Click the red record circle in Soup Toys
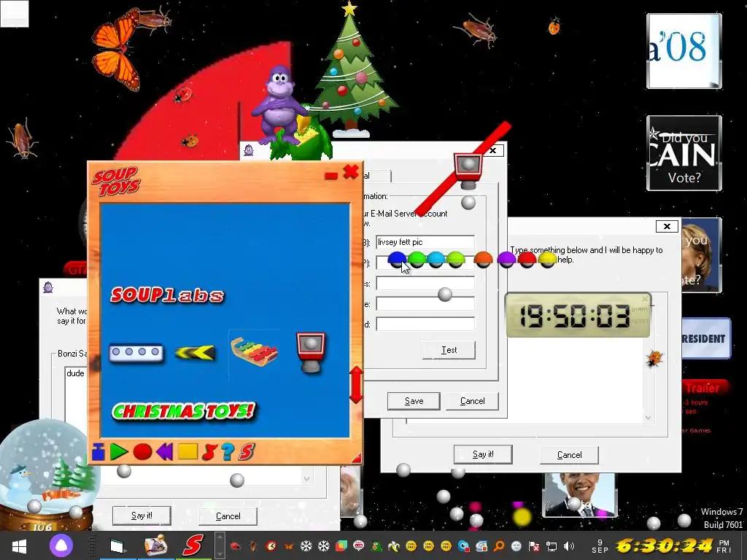The width and height of the screenshot is (747, 560). point(142,451)
